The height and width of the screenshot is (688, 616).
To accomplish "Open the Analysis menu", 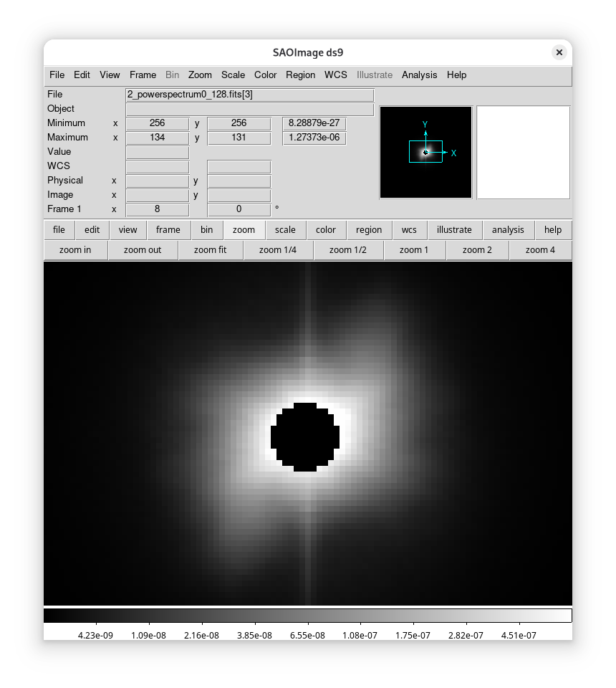I will pos(419,75).
